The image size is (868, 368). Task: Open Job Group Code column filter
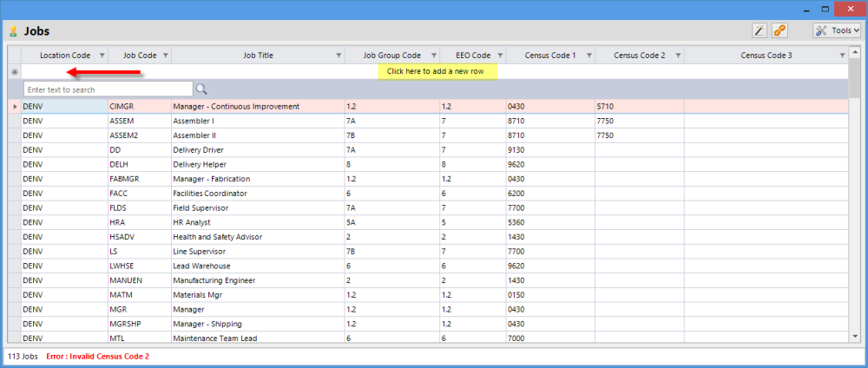[x=434, y=56]
